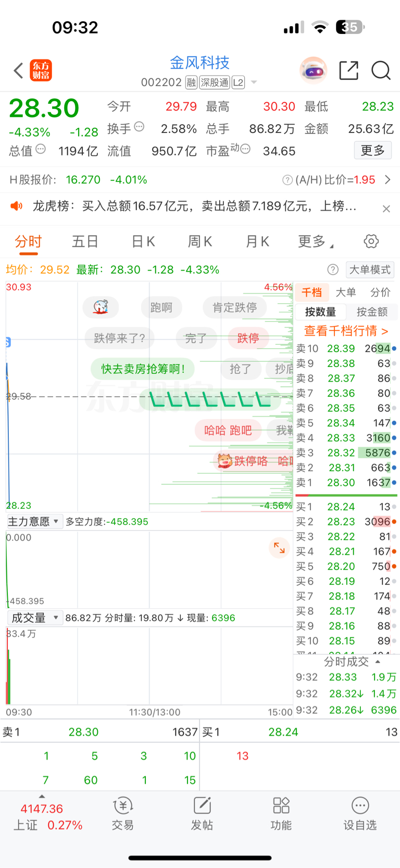The image size is (400, 868).
Task: Tap the expand chart arrows icon
Action: point(280,548)
